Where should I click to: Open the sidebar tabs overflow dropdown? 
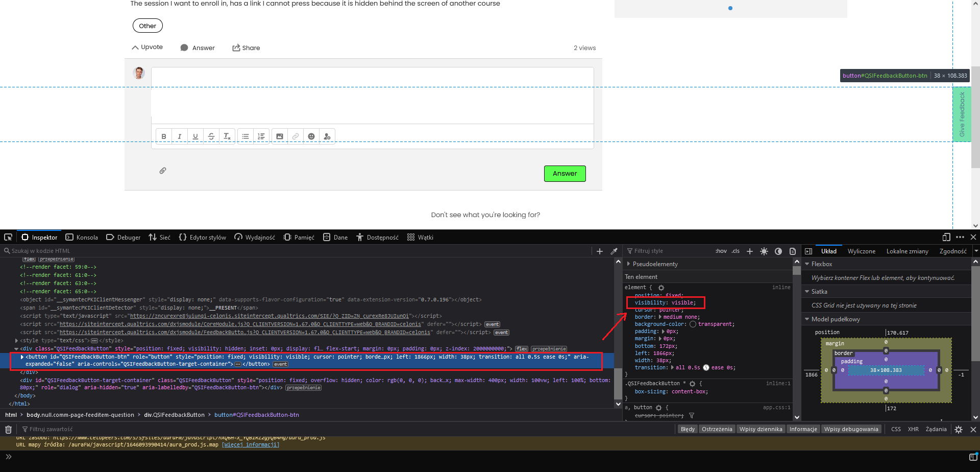(x=975, y=251)
